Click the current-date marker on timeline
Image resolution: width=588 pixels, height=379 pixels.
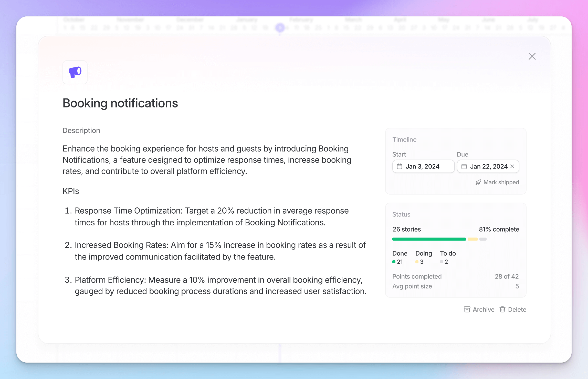280,27
